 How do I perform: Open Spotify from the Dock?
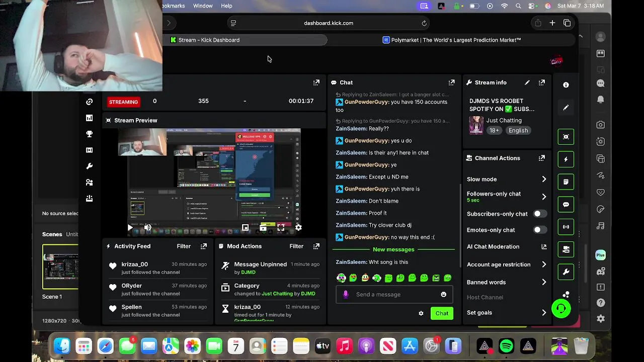pos(506,346)
